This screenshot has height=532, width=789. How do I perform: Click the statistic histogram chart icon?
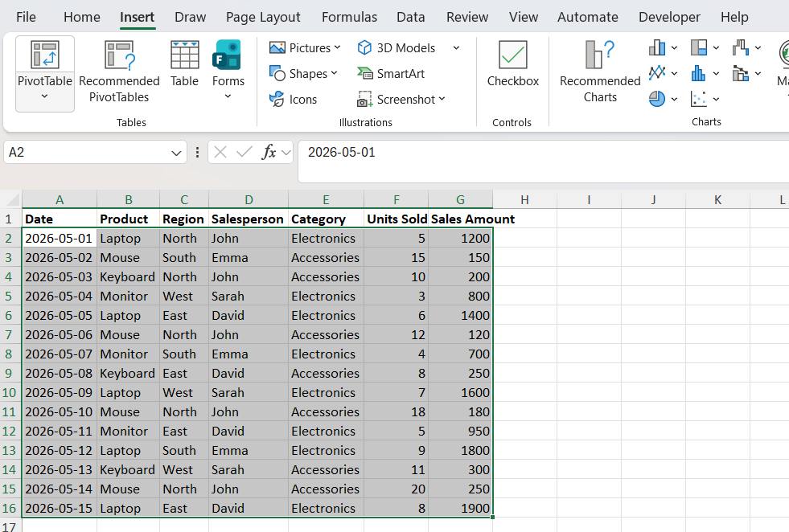click(x=699, y=73)
